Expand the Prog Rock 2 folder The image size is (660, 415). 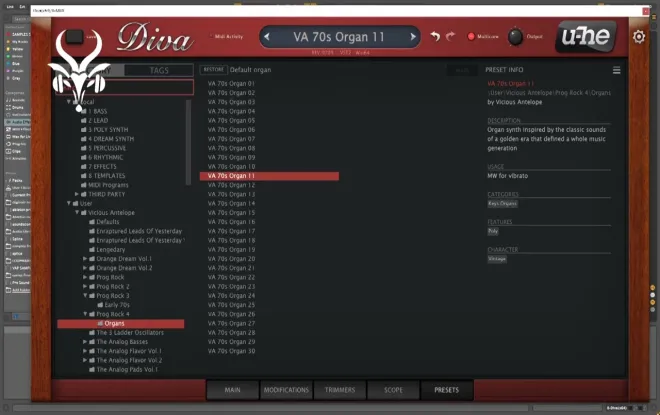point(85,287)
